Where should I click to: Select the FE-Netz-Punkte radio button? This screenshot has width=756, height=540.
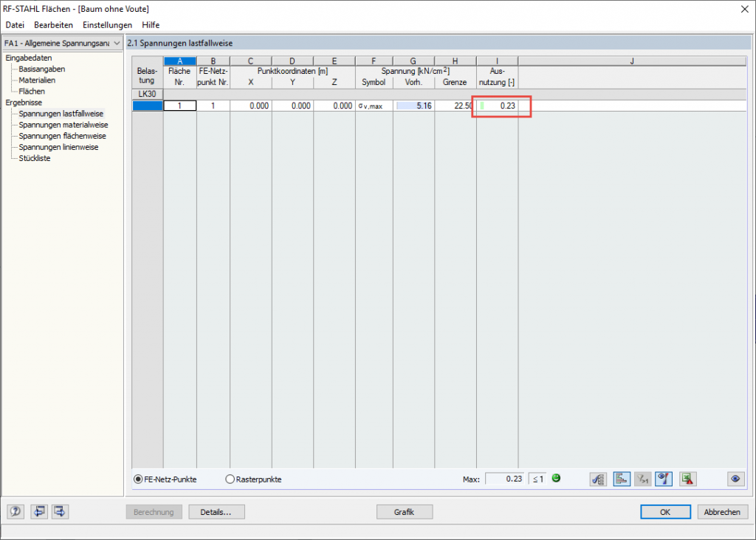(138, 479)
